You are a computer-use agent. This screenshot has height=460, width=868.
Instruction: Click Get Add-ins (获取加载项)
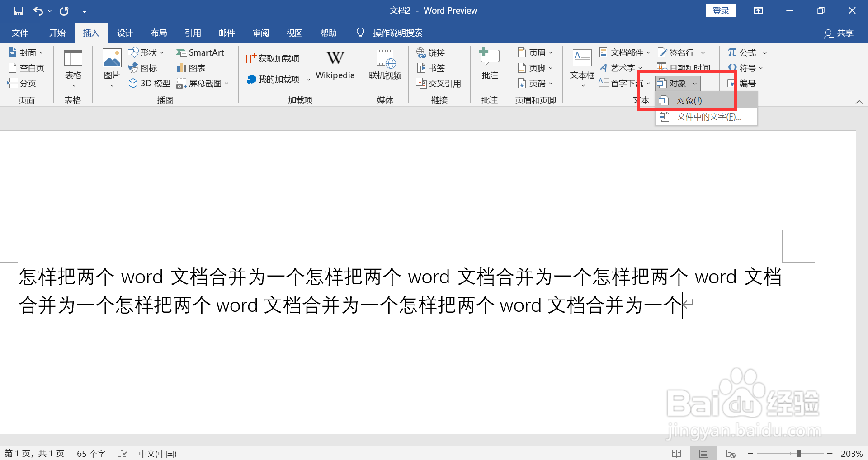(x=273, y=59)
